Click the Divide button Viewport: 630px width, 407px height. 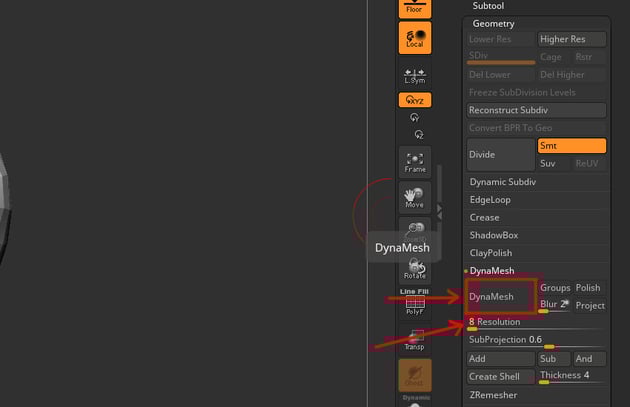(501, 155)
